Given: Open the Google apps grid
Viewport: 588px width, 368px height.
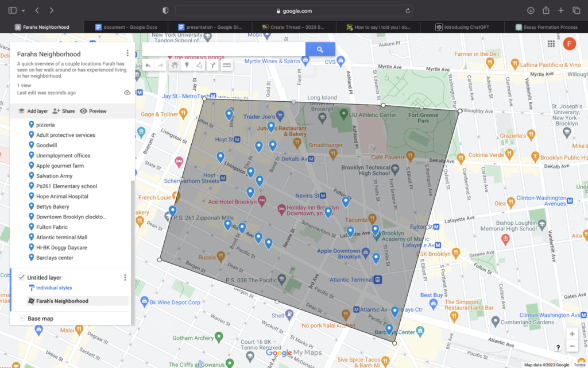Looking at the screenshot, I should (551, 44).
